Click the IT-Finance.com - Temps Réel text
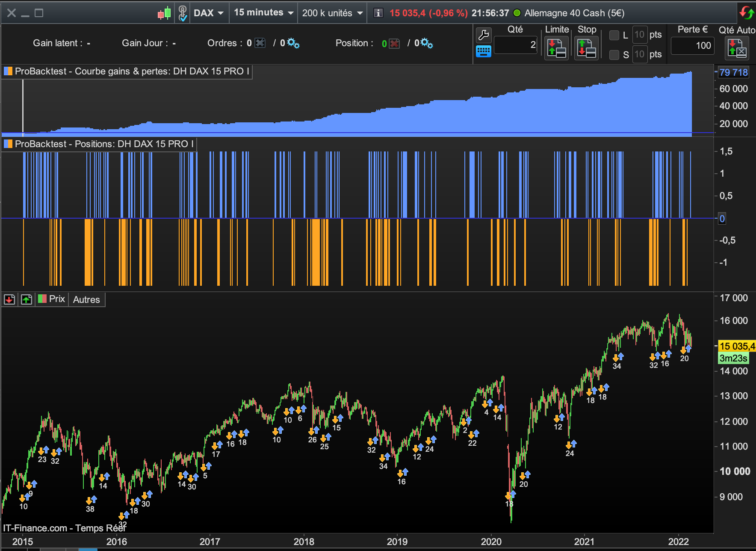The width and height of the screenshot is (756, 551). pos(65,528)
